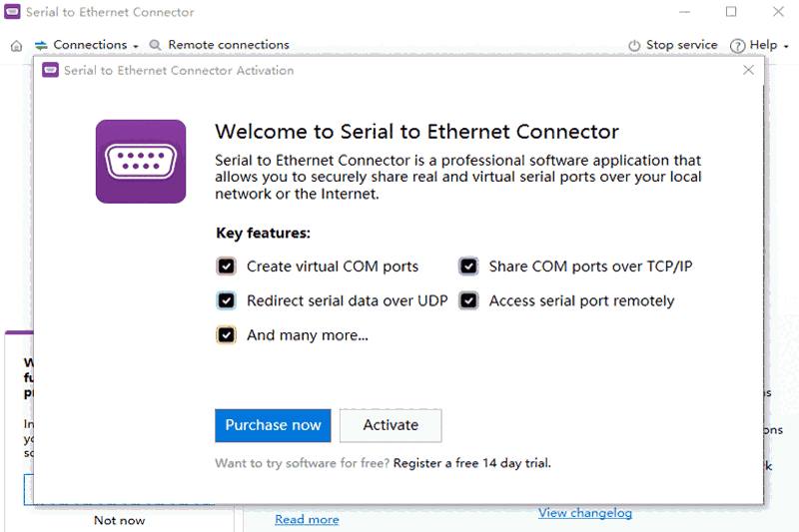
Task: Click the app icon in main title bar
Action: click(13, 13)
